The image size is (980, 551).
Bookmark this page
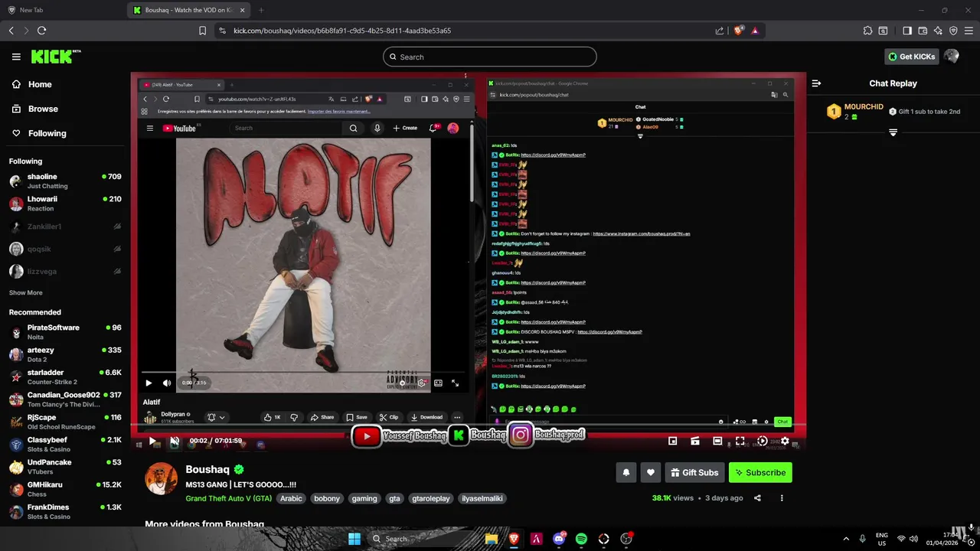(202, 31)
